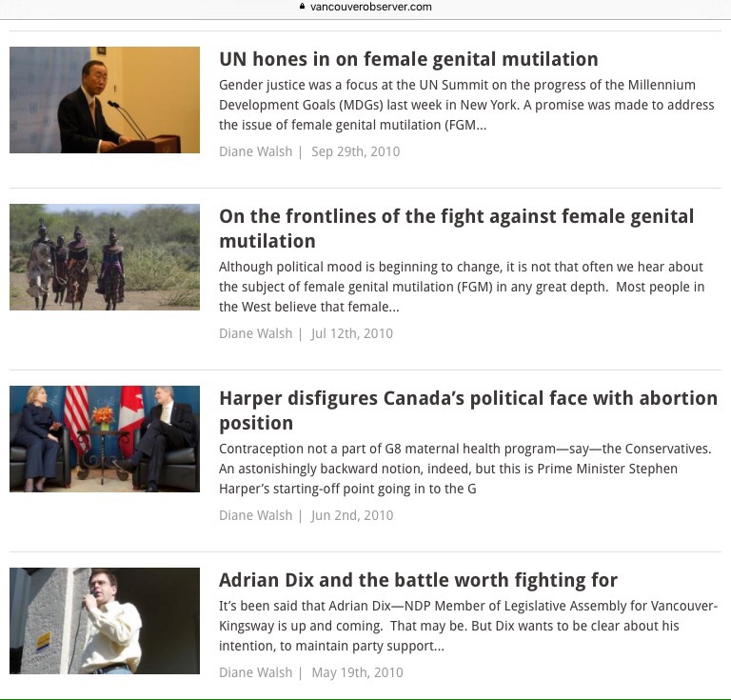This screenshot has width=731, height=700.
Task: Click author Diane Walsh on Jun 2nd article
Action: point(255,515)
